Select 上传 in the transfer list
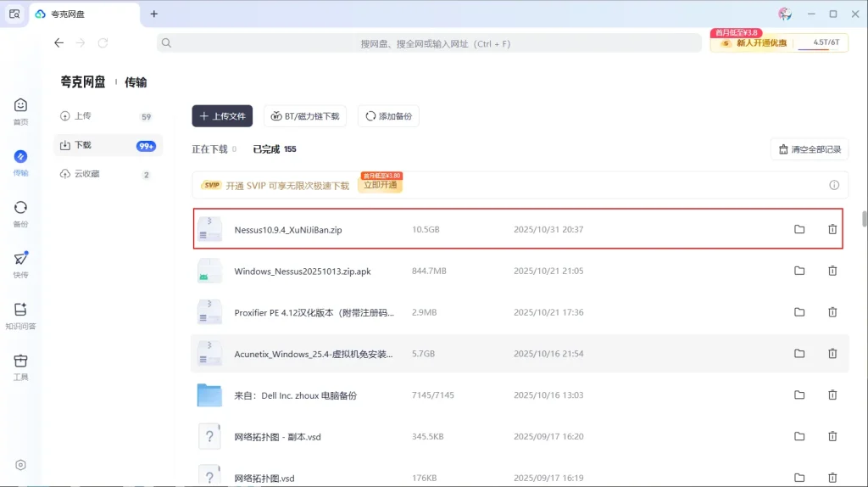The width and height of the screenshot is (868, 487). click(82, 116)
